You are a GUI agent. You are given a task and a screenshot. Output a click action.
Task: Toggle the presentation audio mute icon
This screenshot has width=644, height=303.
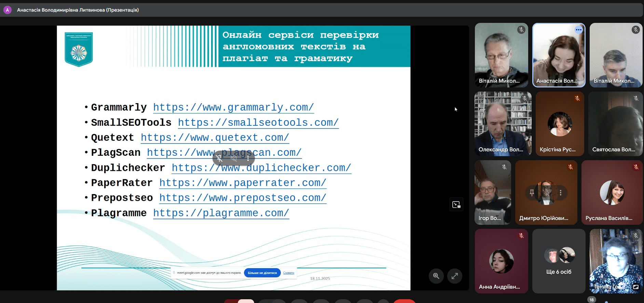[x=234, y=158]
